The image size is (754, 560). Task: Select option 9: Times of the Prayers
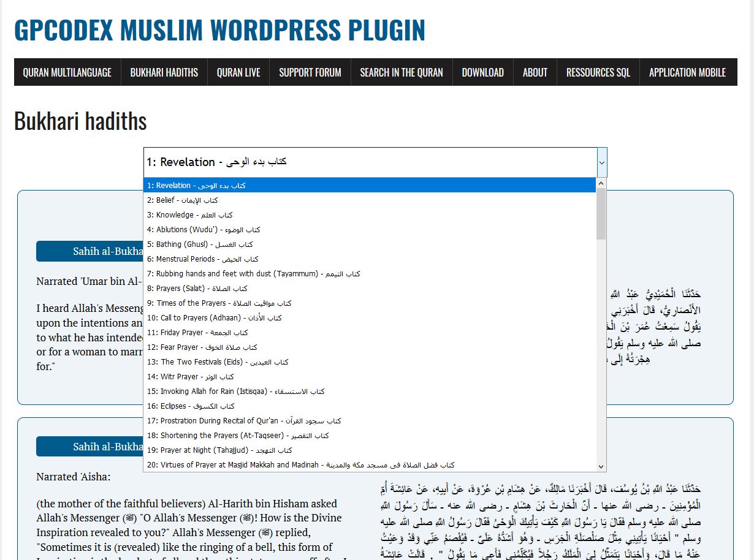(370, 303)
